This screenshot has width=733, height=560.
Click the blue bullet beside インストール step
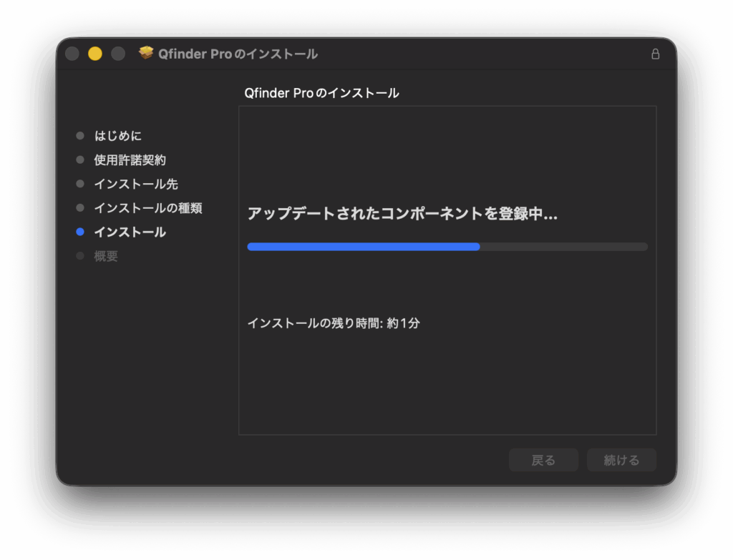(80, 232)
